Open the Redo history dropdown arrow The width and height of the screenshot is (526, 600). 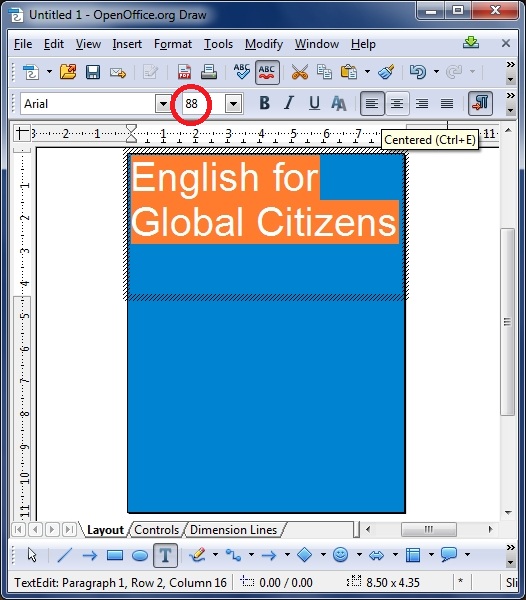(473, 72)
